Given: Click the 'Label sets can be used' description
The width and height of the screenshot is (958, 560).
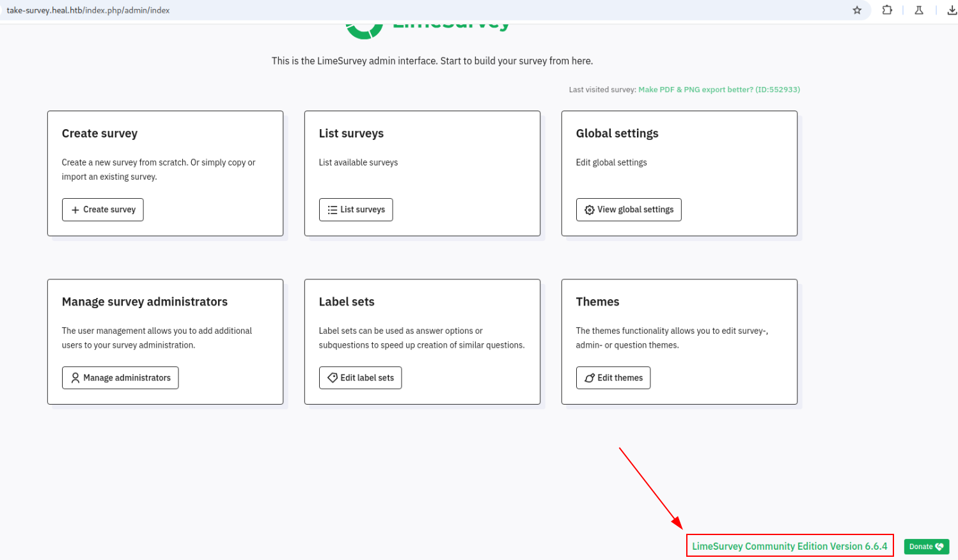Looking at the screenshot, I should click(421, 338).
